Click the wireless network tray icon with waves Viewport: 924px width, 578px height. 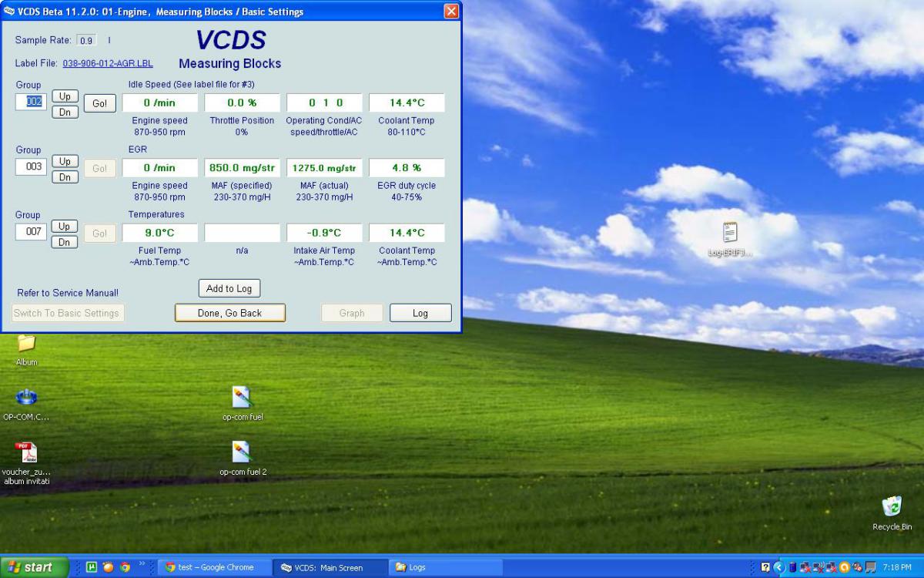coord(819,567)
